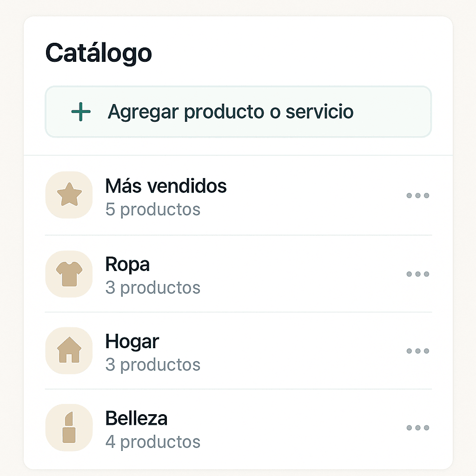Click the 3 productos label under Ropa

pos(153,287)
